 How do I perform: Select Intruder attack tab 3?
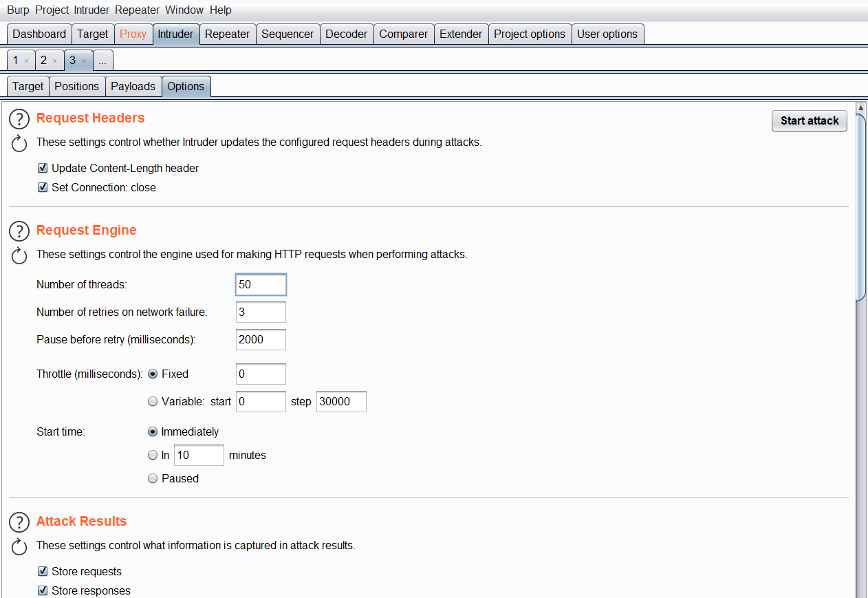[x=72, y=60]
